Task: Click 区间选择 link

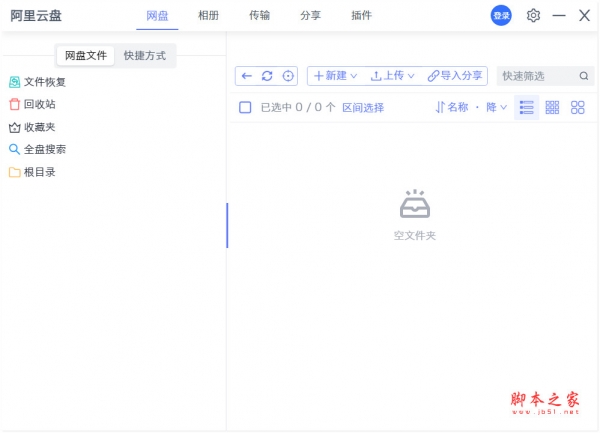Action: tap(363, 108)
